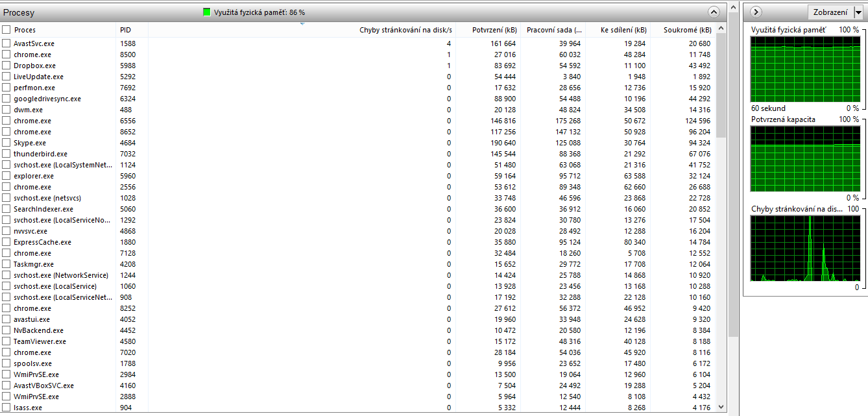Click the process list scrollbar up arrow
The height and width of the screenshot is (416, 868).
pyautogui.click(x=721, y=29)
